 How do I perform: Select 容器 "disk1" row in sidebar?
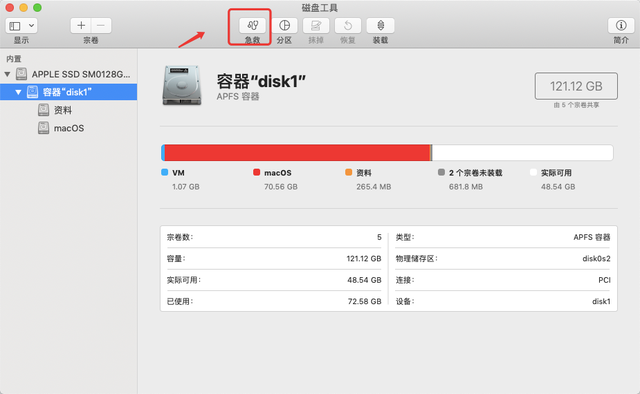coord(69,92)
